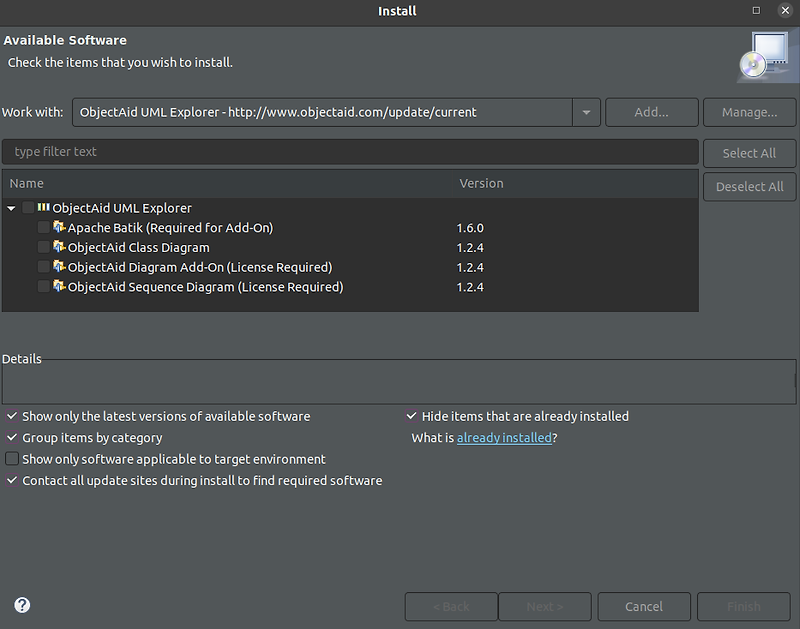800x629 pixels.
Task: Enable Show only software applicable to target environment
Action: point(12,459)
